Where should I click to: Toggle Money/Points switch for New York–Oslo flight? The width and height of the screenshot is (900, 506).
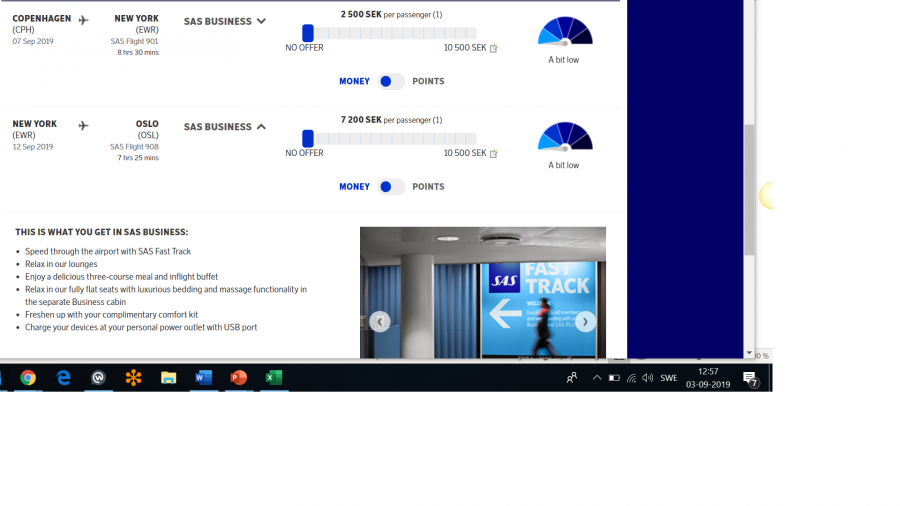[391, 187]
